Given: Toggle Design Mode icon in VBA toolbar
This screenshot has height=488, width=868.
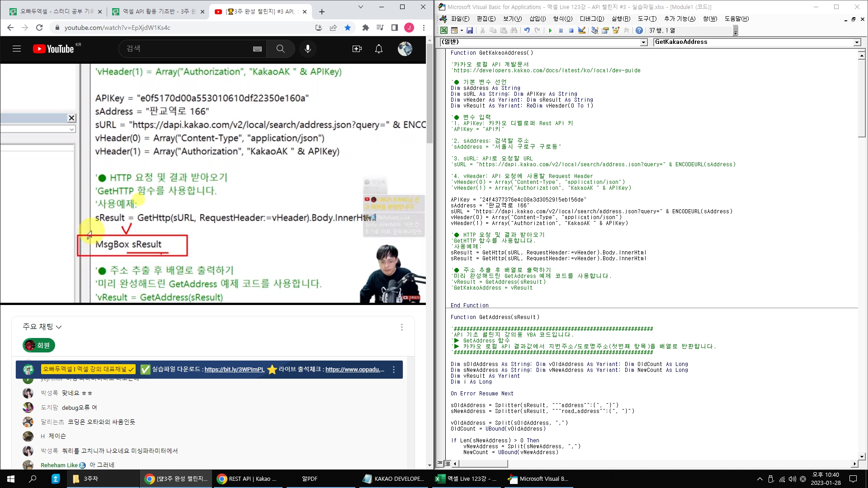Looking at the screenshot, I should 582,30.
